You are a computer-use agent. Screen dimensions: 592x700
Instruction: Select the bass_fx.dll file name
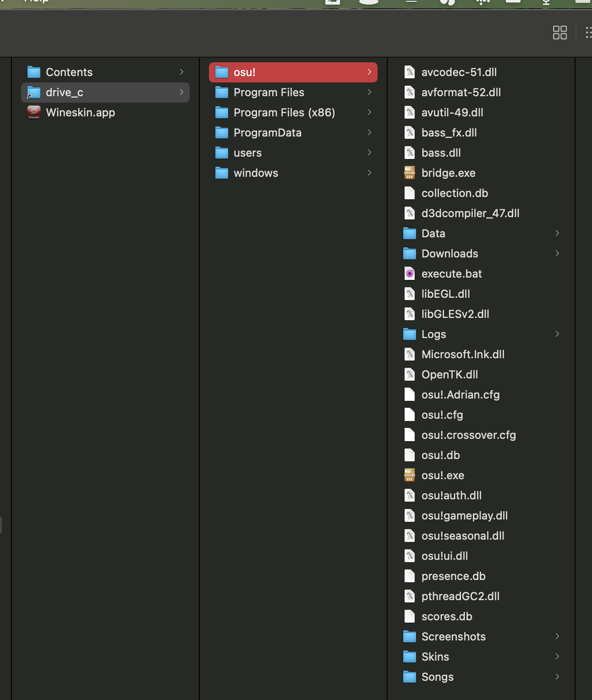[x=449, y=132]
